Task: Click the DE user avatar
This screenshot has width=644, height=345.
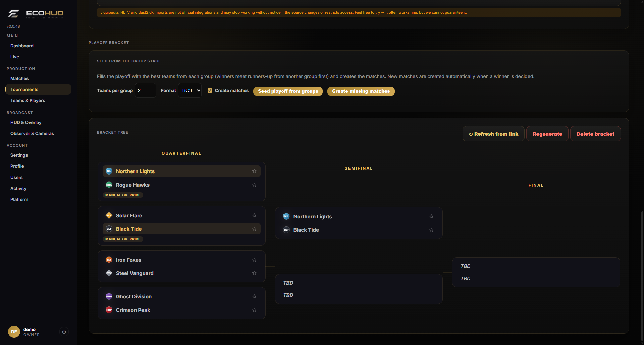Action: click(x=14, y=332)
